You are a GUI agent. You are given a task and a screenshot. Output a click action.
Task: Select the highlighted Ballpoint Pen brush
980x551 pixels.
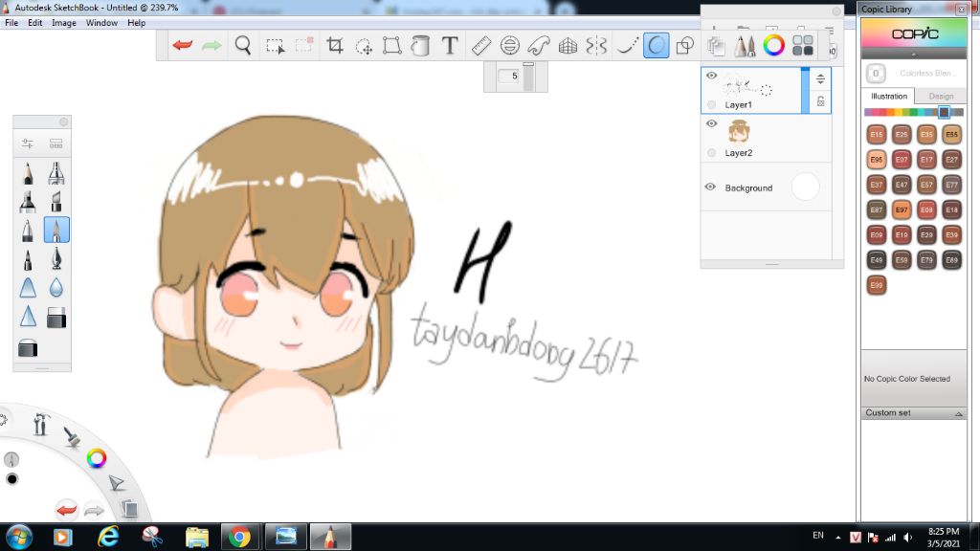[x=56, y=231]
